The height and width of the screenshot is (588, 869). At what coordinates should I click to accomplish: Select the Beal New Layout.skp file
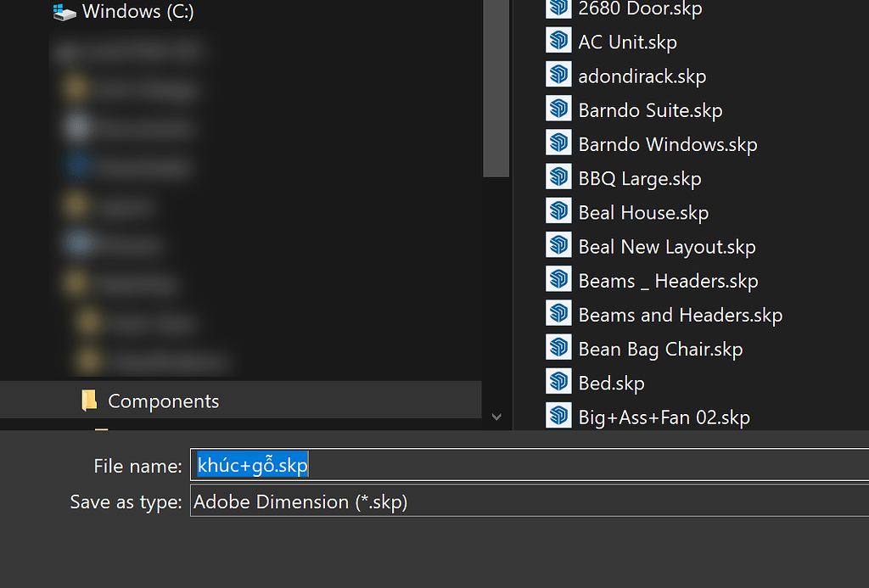tap(667, 245)
